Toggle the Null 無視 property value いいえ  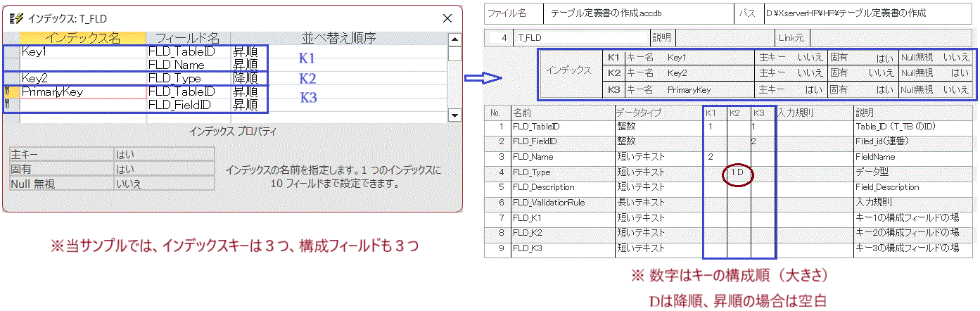[x=163, y=184]
